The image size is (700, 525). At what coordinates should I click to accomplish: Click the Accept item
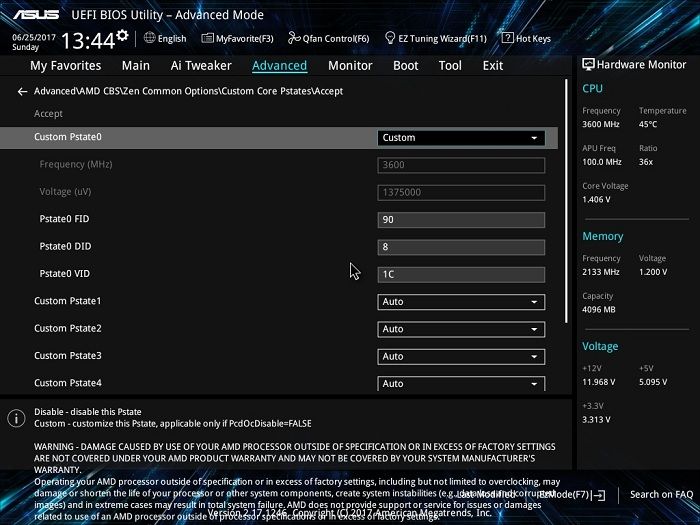(x=48, y=114)
